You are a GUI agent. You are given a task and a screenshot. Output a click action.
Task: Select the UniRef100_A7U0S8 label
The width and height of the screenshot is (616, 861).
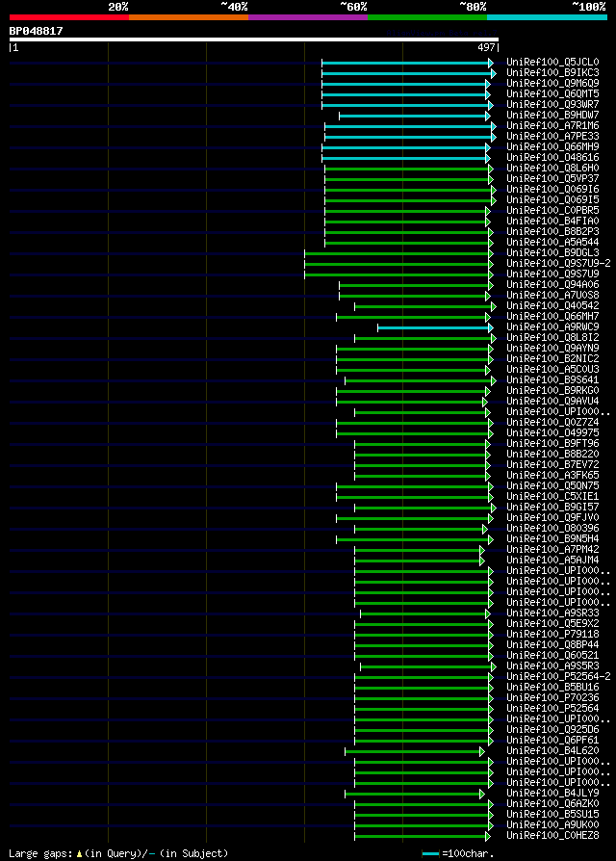552,296
